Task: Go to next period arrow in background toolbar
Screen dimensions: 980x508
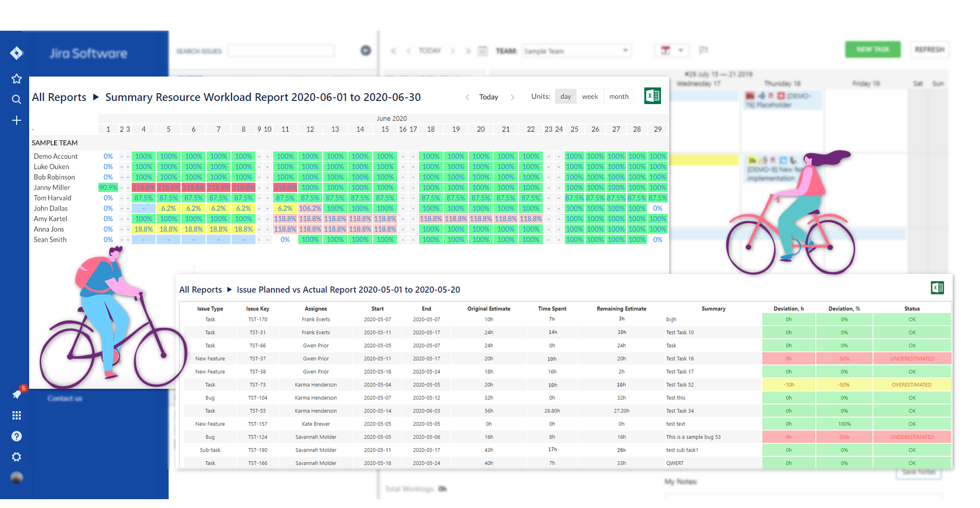Action: 453,50
